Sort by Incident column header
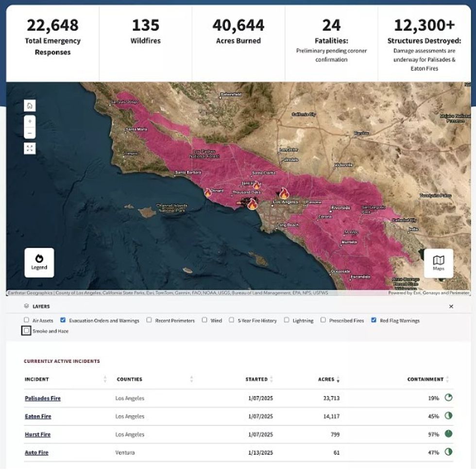The width and height of the screenshot is (476, 475). (37, 379)
